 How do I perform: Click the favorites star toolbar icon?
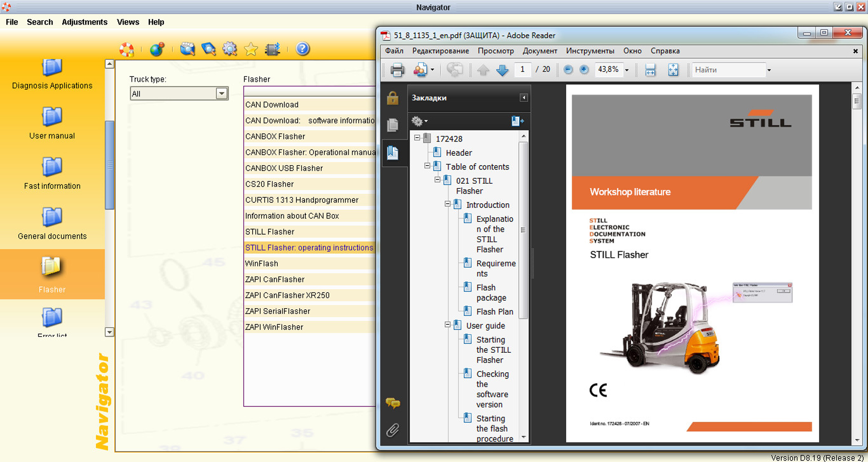pyautogui.click(x=251, y=49)
